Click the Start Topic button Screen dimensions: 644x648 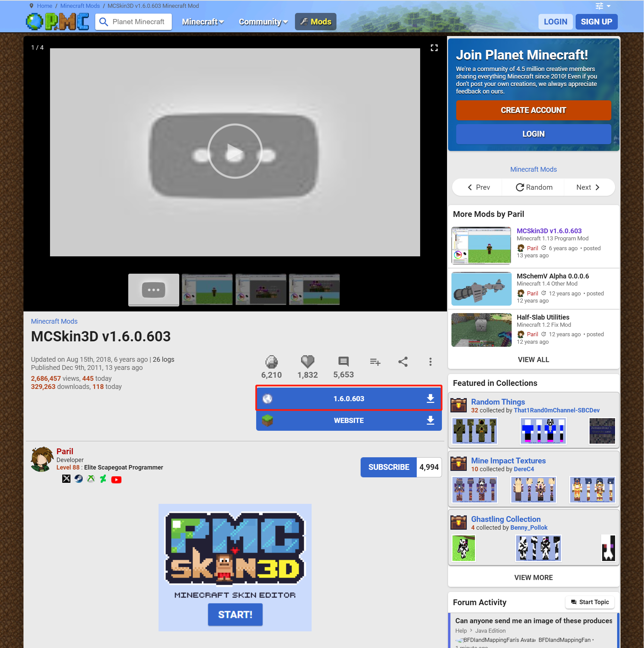pyautogui.click(x=590, y=602)
